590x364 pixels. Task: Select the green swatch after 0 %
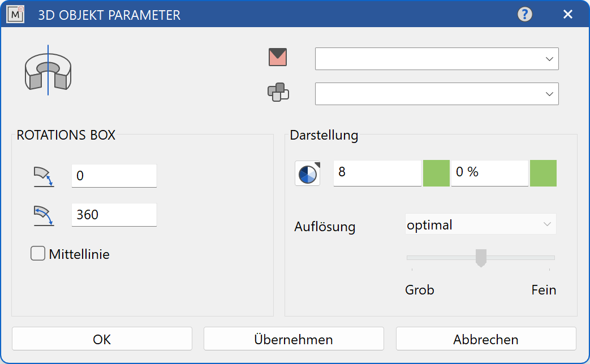click(543, 174)
